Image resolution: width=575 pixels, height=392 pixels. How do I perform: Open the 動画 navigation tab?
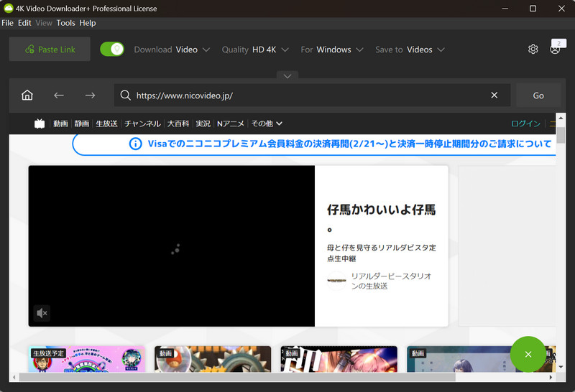(60, 123)
